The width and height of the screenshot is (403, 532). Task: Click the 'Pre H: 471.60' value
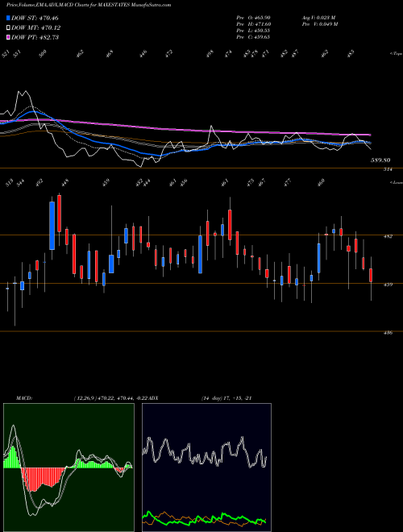253,24
